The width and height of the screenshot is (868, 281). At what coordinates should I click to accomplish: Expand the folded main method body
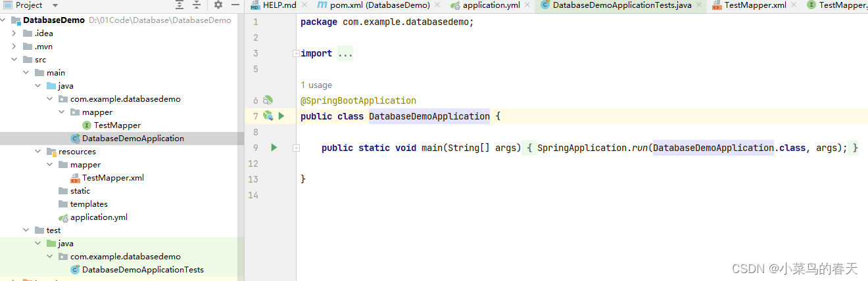tap(296, 148)
